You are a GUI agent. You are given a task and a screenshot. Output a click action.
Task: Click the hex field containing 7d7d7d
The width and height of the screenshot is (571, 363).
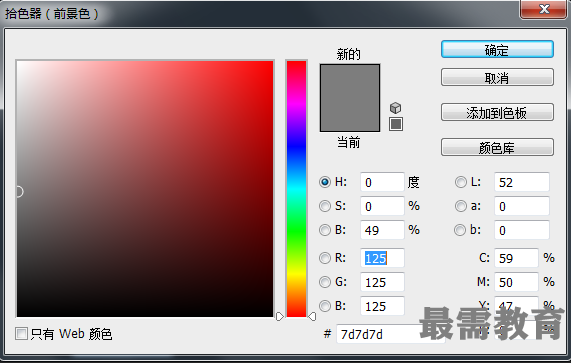click(x=391, y=334)
